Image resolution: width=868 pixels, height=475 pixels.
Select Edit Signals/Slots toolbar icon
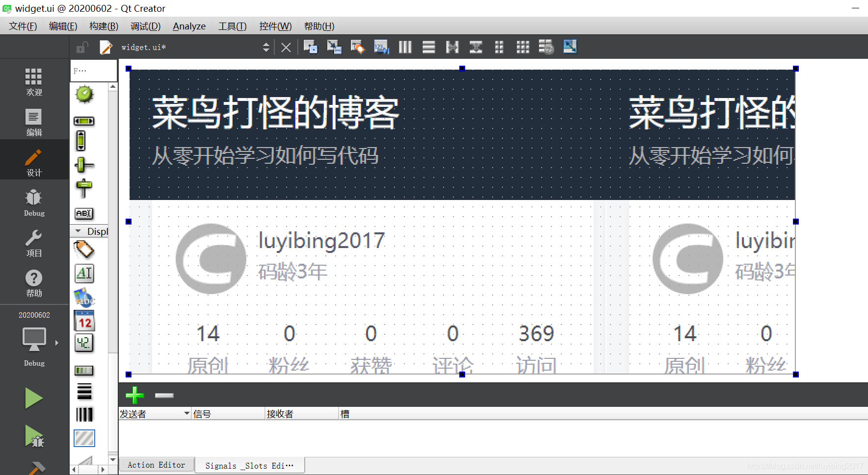334,47
